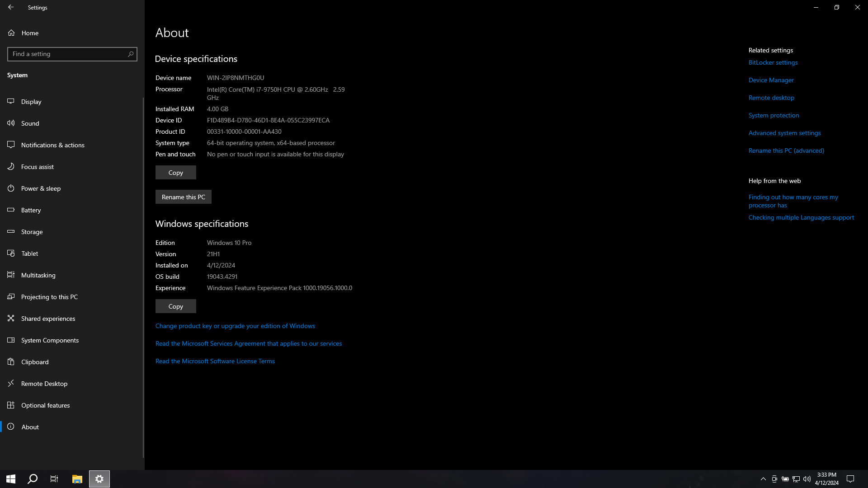Viewport: 868px width, 488px height.
Task: Switch to Optional features page
Action: [x=45, y=405]
